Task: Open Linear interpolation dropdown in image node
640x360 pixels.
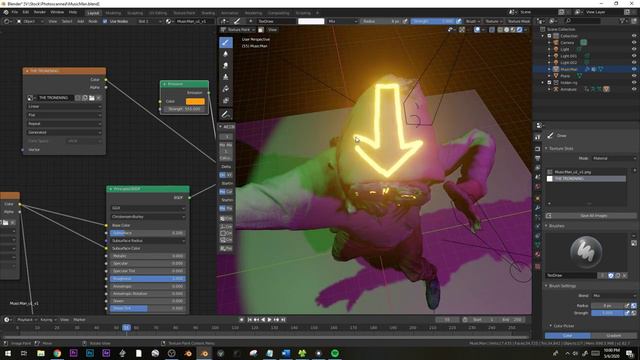Action: (x=64, y=107)
